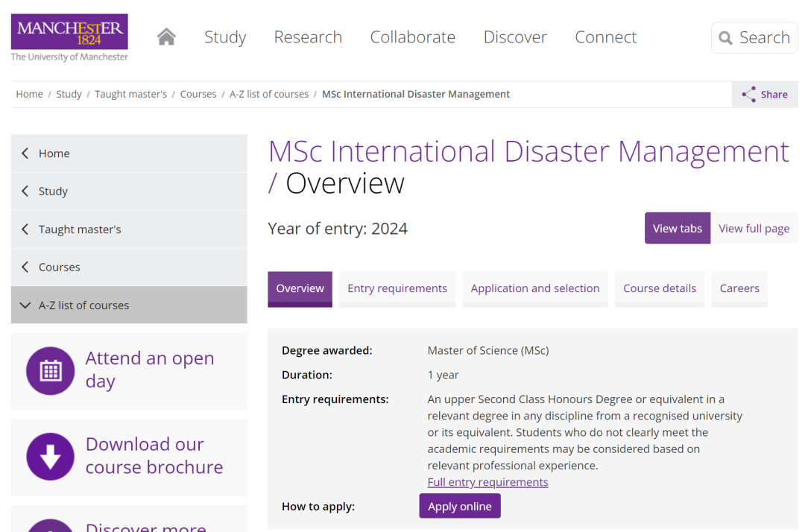Open the Collaborate menu
805x532 pixels.
[x=413, y=37]
